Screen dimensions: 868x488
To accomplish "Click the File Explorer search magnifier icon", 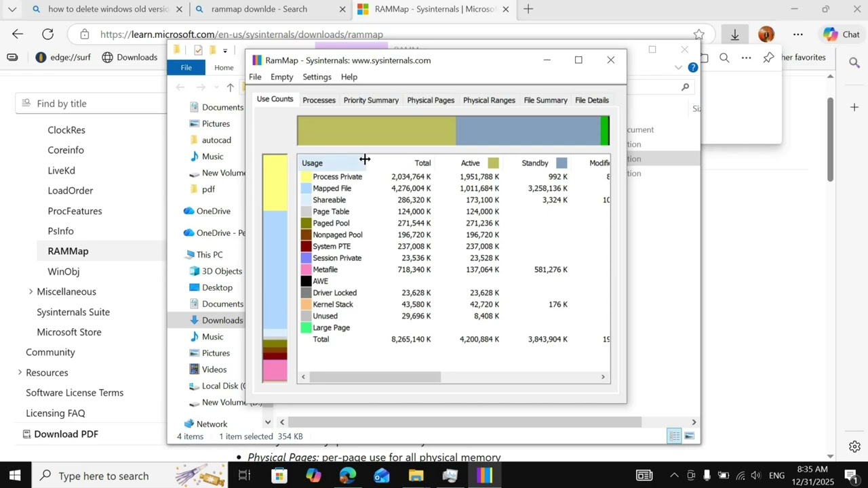I will click(x=685, y=87).
